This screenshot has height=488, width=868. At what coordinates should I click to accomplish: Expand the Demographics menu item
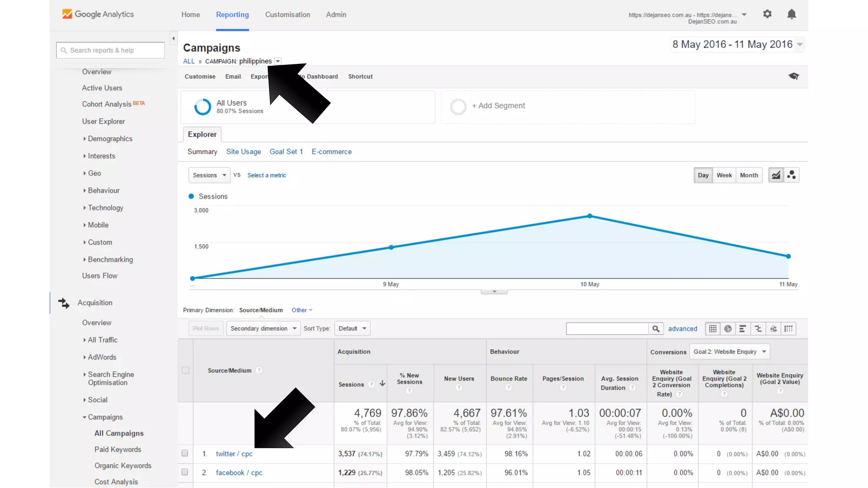(x=110, y=139)
